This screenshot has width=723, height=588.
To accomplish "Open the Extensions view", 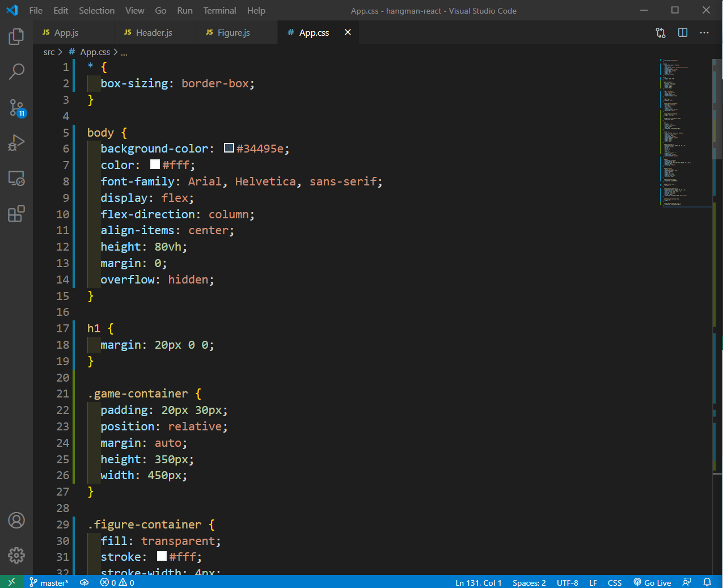I will tap(16, 214).
